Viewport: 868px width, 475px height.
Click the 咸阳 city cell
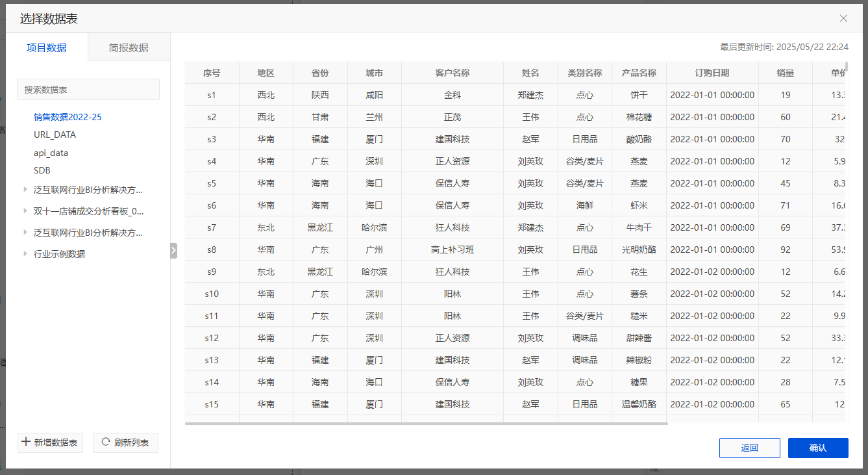click(x=374, y=95)
